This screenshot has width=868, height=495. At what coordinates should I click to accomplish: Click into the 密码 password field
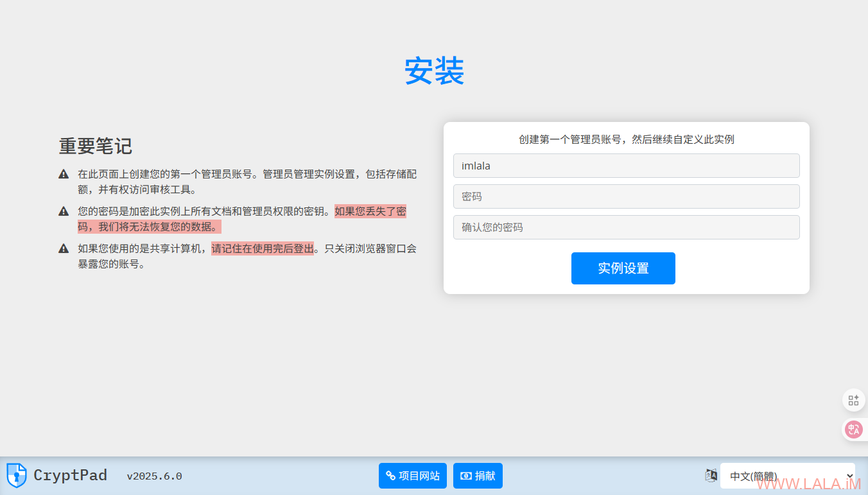[626, 196]
